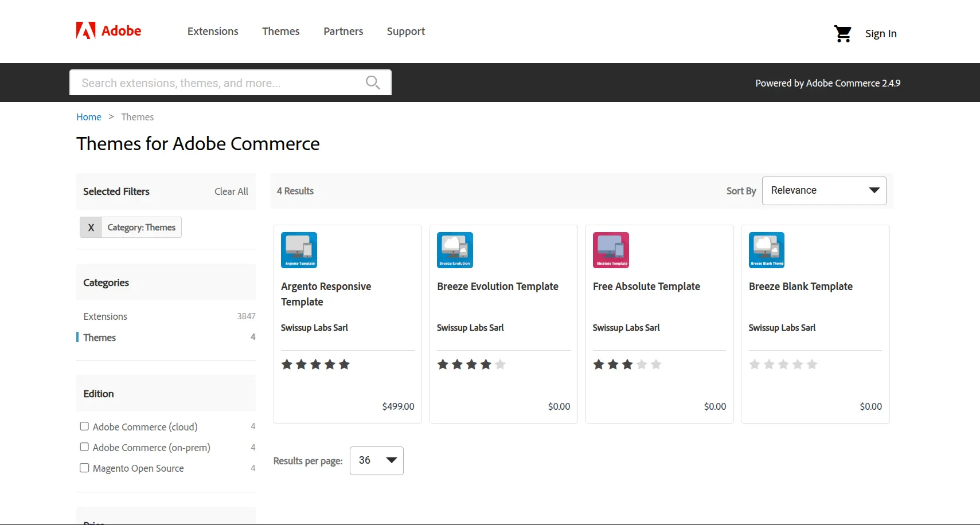Open Argento Responsive Template title

326,294
